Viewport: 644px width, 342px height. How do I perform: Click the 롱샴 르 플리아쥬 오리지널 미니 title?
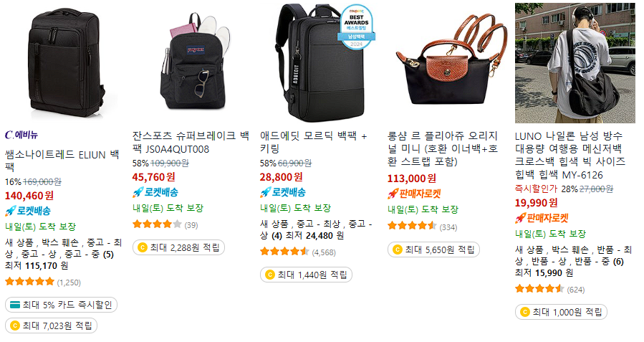point(443,148)
